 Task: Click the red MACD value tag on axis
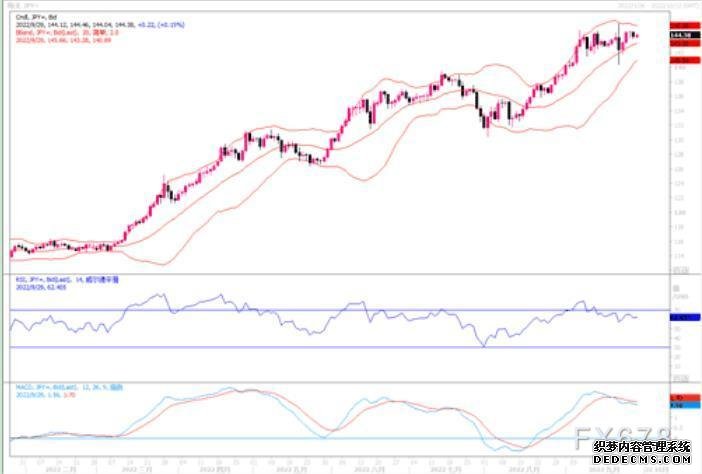(684, 399)
